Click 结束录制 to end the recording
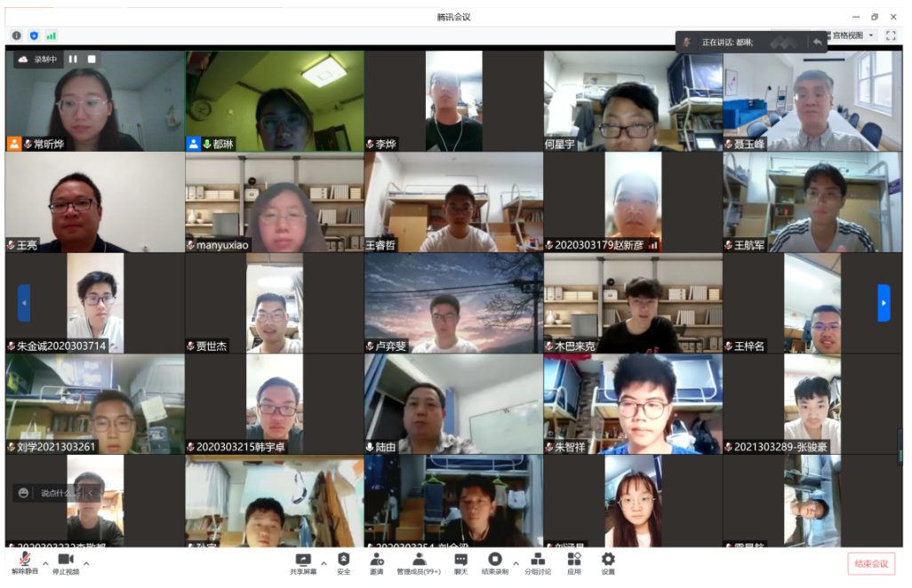Screen dimensions: 912x588 click(495, 563)
